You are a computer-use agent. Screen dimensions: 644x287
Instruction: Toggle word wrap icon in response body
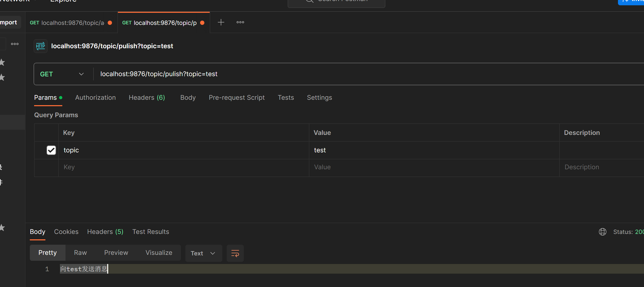tap(235, 253)
